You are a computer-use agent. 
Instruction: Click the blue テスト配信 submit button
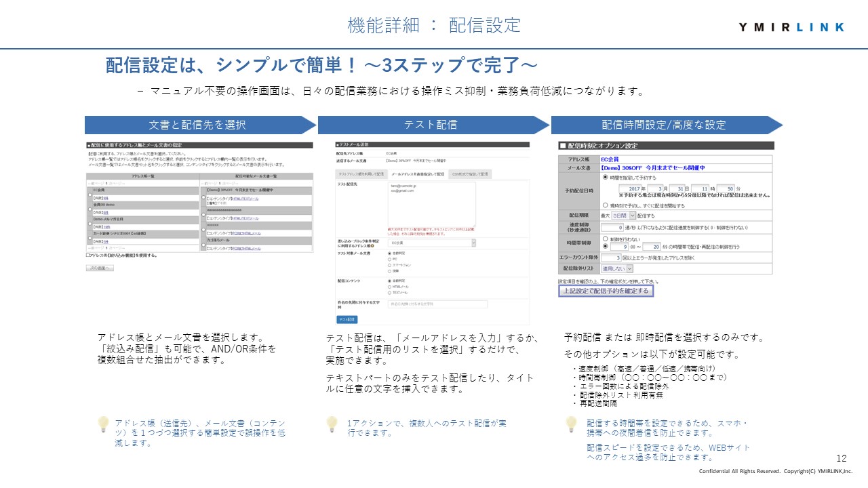coord(347,319)
